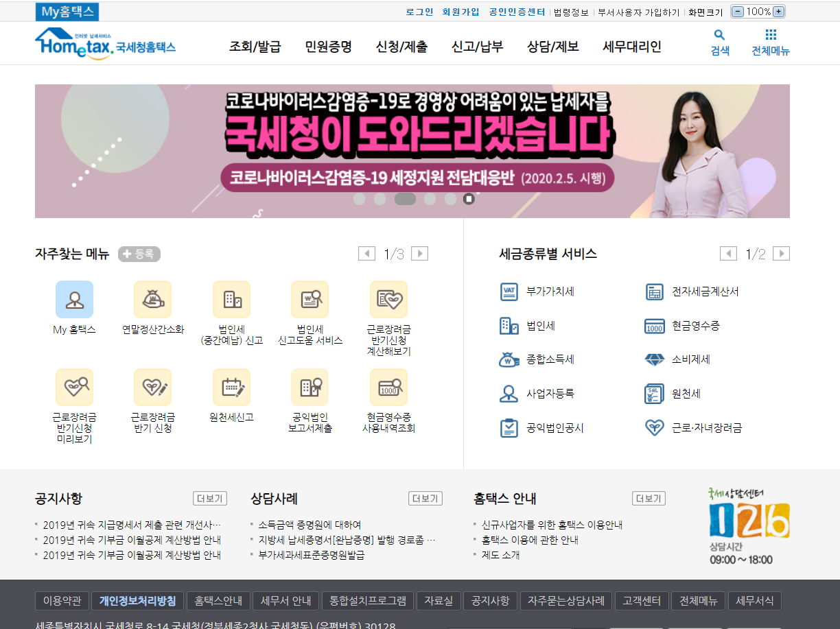Viewport: 840px width, 629px height.
Task: Open 공익법인 보고서제출 icon
Action: point(310,387)
